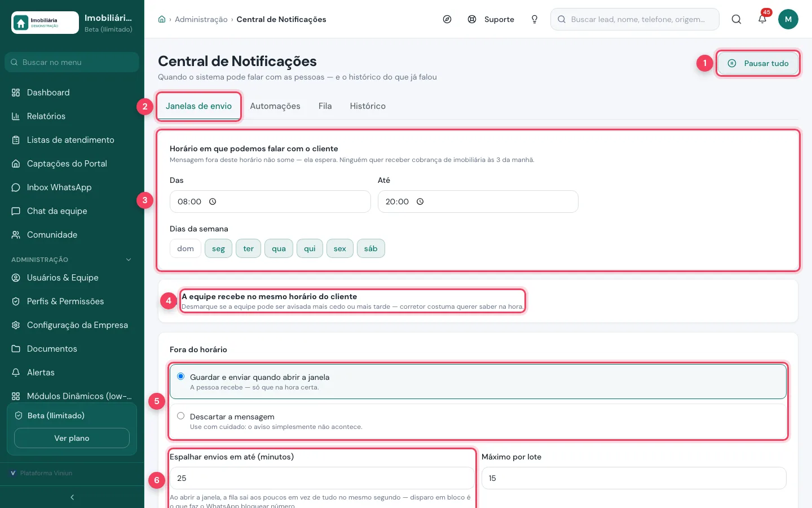Focus the Buscar no menu sidebar search field
812x508 pixels.
click(x=72, y=62)
